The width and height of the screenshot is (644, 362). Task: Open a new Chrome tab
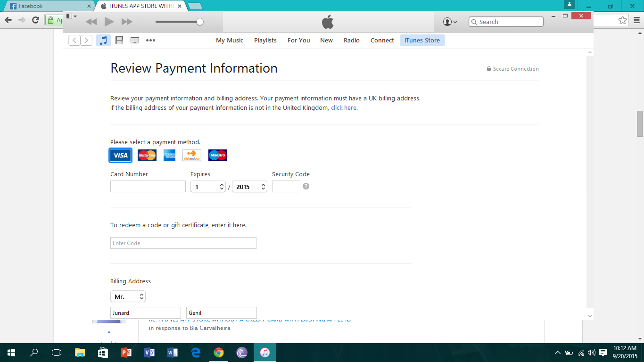pos(195,6)
